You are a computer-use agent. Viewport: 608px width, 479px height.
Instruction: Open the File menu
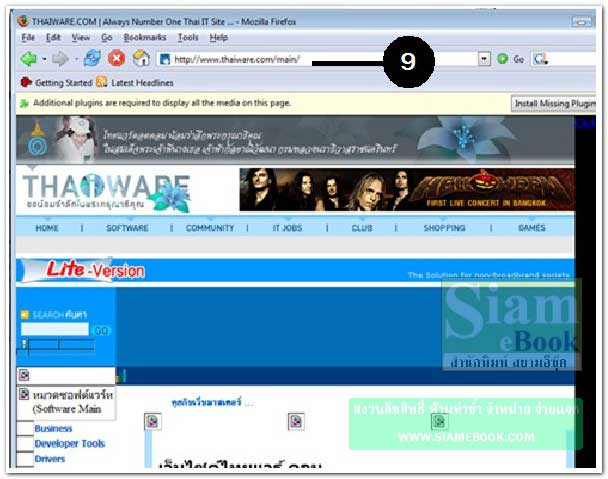tap(28, 38)
